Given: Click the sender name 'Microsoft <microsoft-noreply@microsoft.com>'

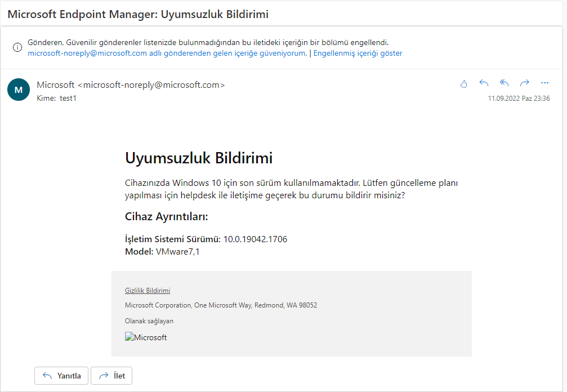Looking at the screenshot, I should click(131, 85).
